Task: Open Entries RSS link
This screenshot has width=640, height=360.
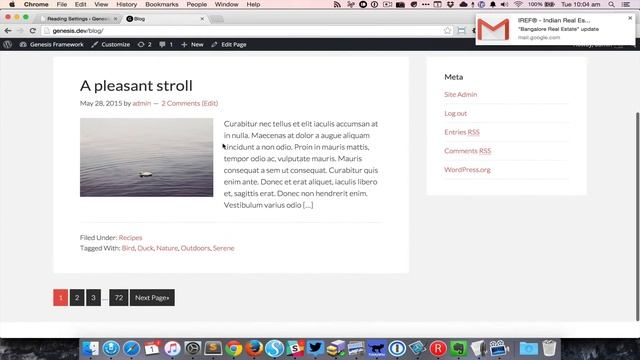Action: (x=462, y=132)
